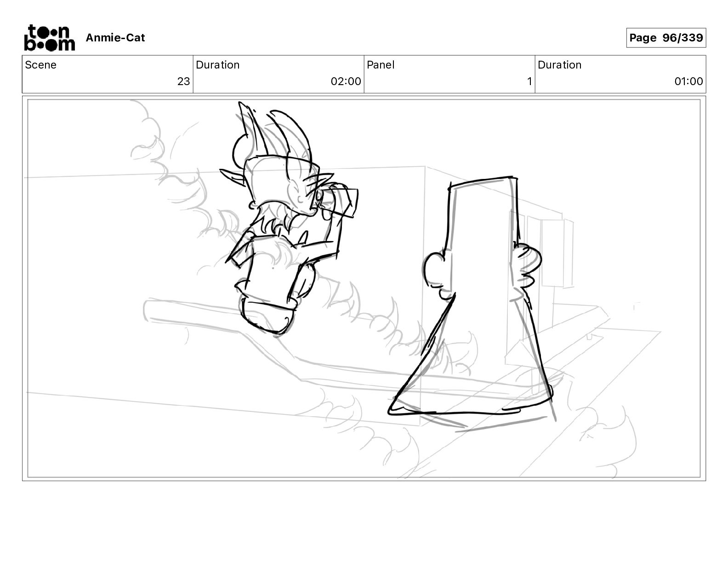Click the panel Duration label
The height and width of the screenshot is (563, 728).
[560, 65]
